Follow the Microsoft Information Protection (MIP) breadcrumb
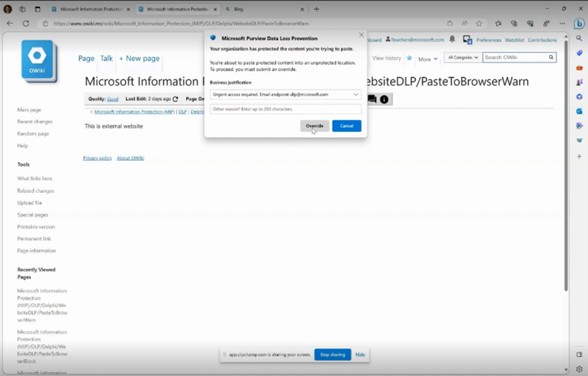Screen dimensions: 588x376 pos(135,112)
